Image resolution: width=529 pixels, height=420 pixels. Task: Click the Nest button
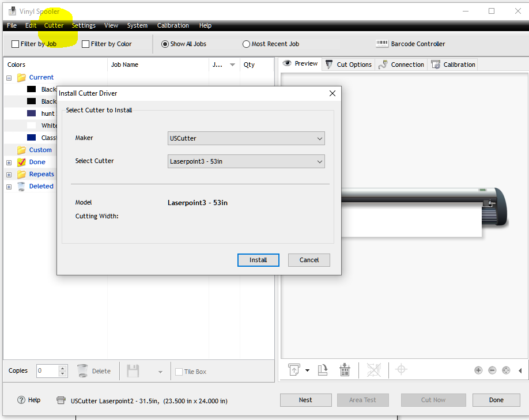[x=305, y=400]
